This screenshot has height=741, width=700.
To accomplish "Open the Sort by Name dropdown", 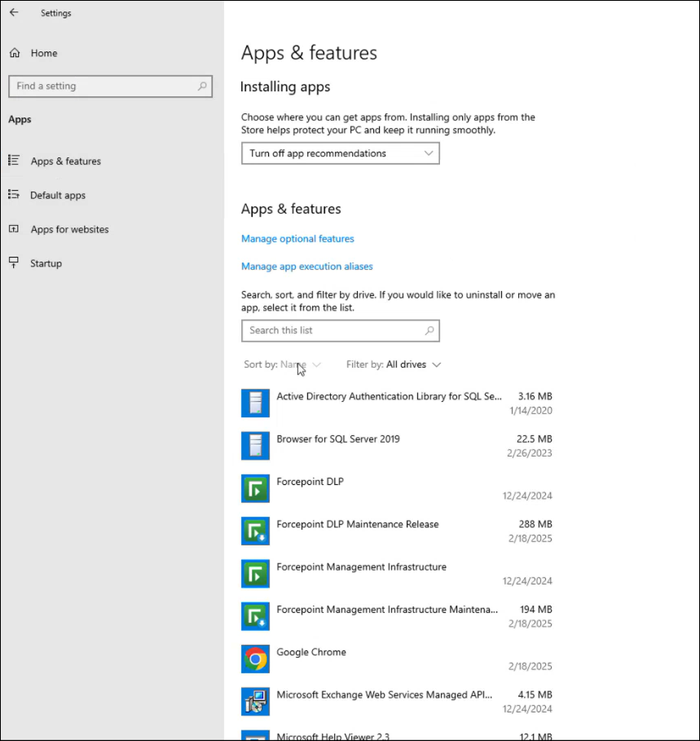I will (x=282, y=364).
